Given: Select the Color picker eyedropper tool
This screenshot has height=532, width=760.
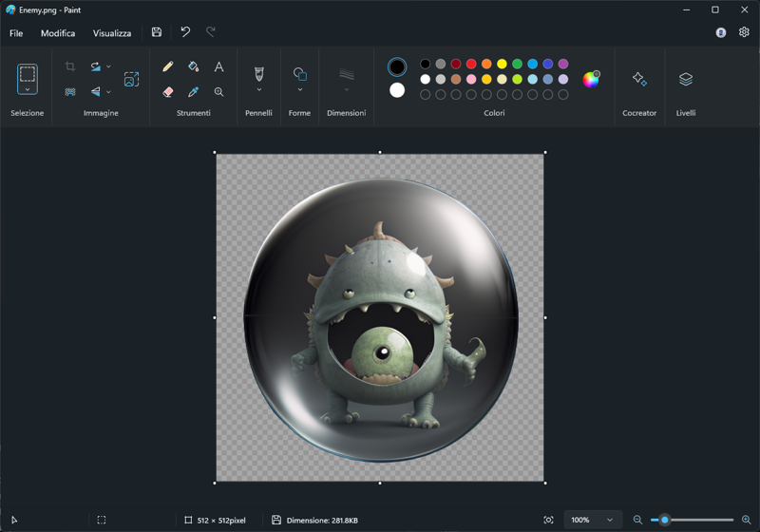Looking at the screenshot, I should (193, 92).
